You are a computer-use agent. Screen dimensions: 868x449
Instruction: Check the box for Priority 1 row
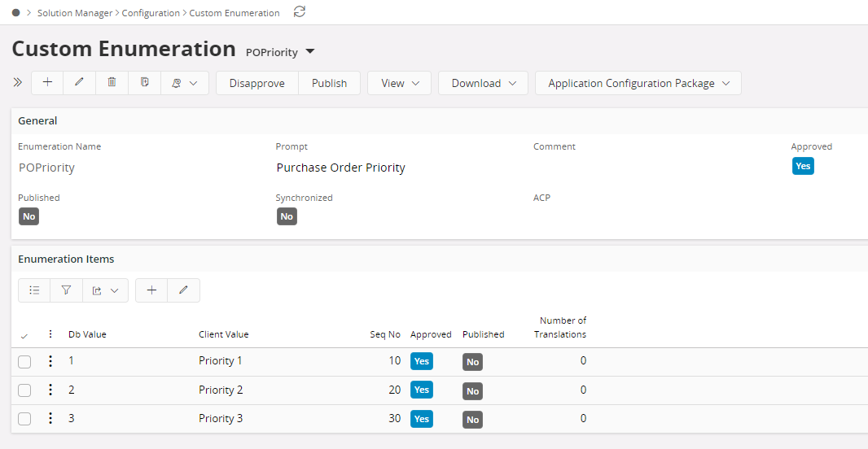24,362
